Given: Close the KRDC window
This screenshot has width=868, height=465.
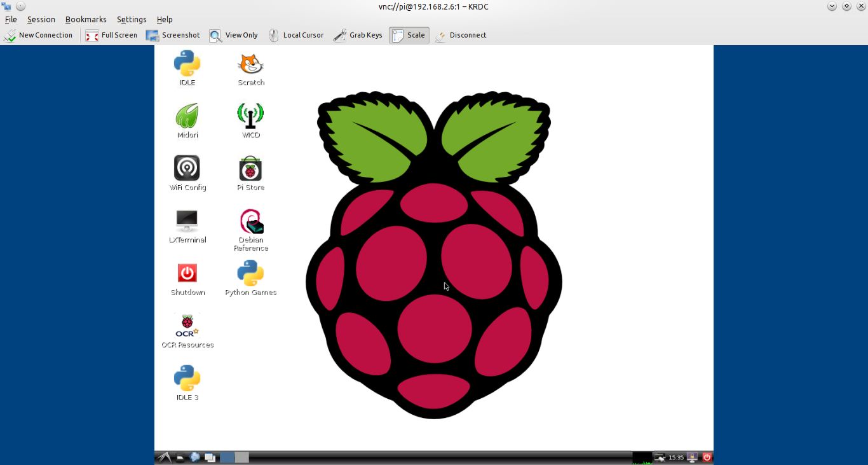Looking at the screenshot, I should (x=860, y=6).
